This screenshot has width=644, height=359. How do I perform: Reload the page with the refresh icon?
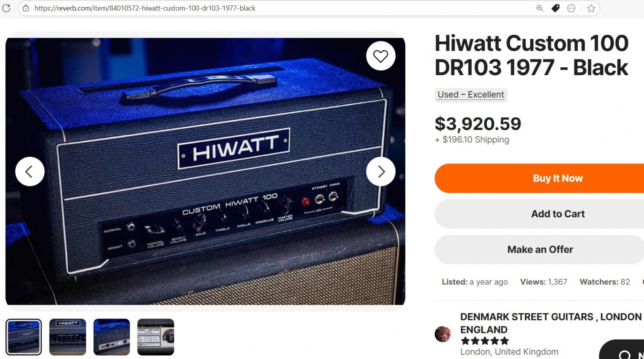coord(6,8)
